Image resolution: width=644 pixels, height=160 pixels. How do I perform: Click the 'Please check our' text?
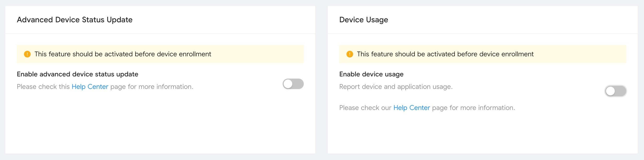point(365,108)
